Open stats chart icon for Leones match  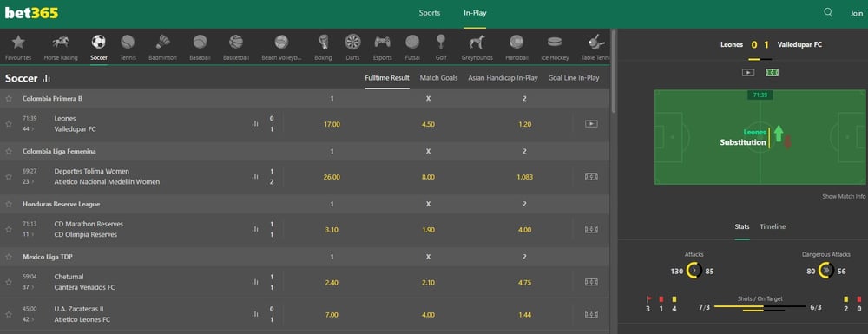(254, 124)
